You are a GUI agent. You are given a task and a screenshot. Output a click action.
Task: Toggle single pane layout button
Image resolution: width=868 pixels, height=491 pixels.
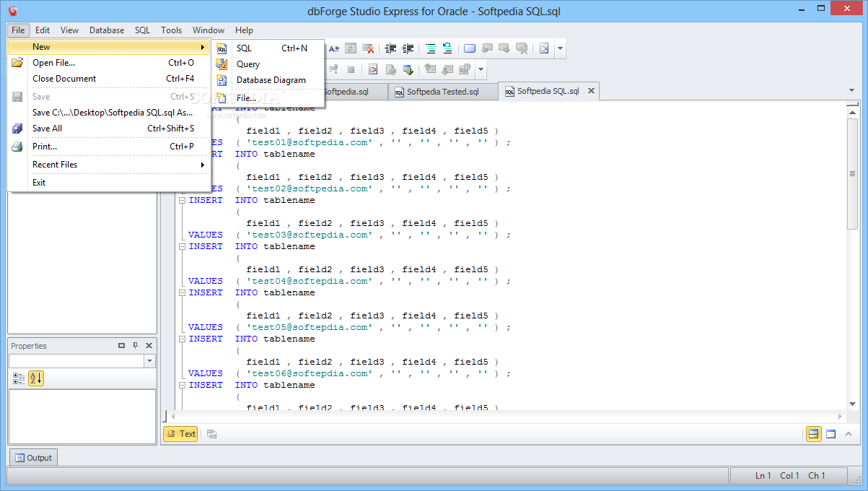(x=830, y=434)
